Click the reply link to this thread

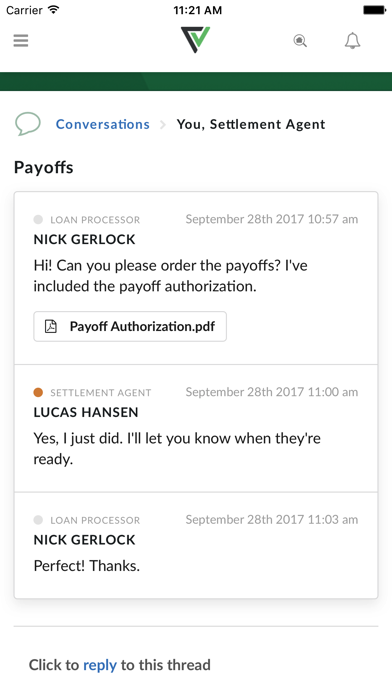point(100,665)
